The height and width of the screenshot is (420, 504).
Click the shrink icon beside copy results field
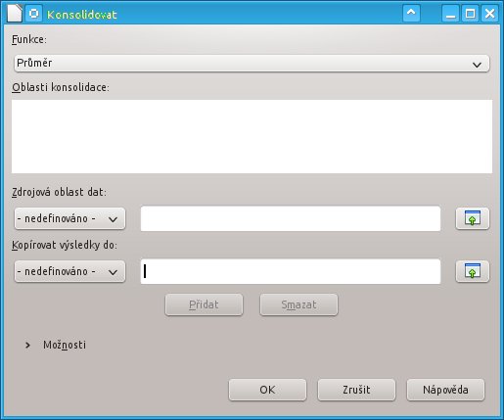(473, 271)
